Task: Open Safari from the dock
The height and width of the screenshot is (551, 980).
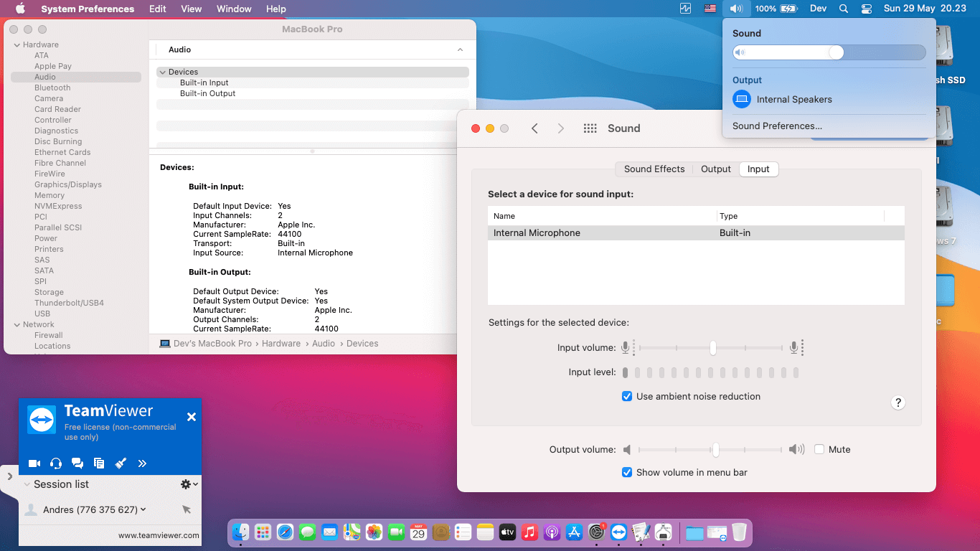Action: [285, 532]
